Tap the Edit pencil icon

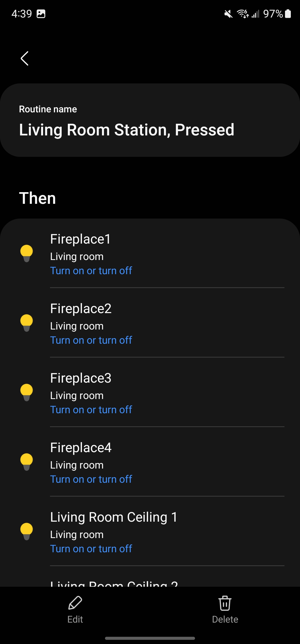click(x=75, y=603)
